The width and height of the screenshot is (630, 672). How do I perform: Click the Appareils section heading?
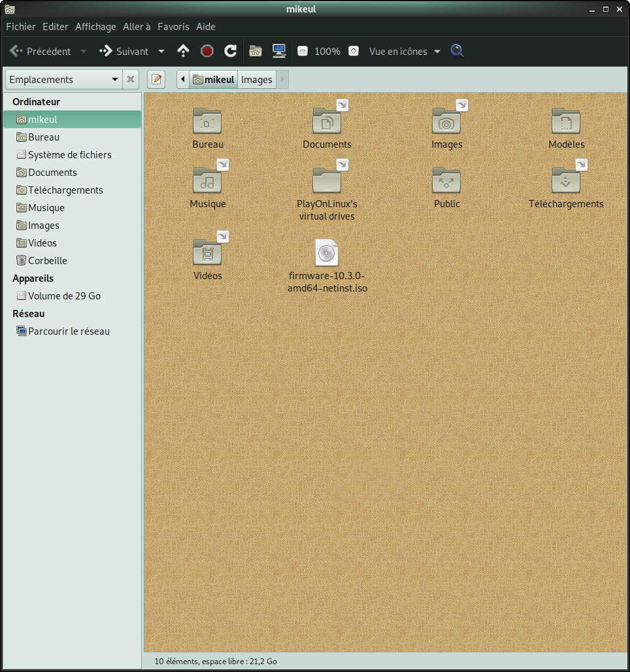point(33,278)
